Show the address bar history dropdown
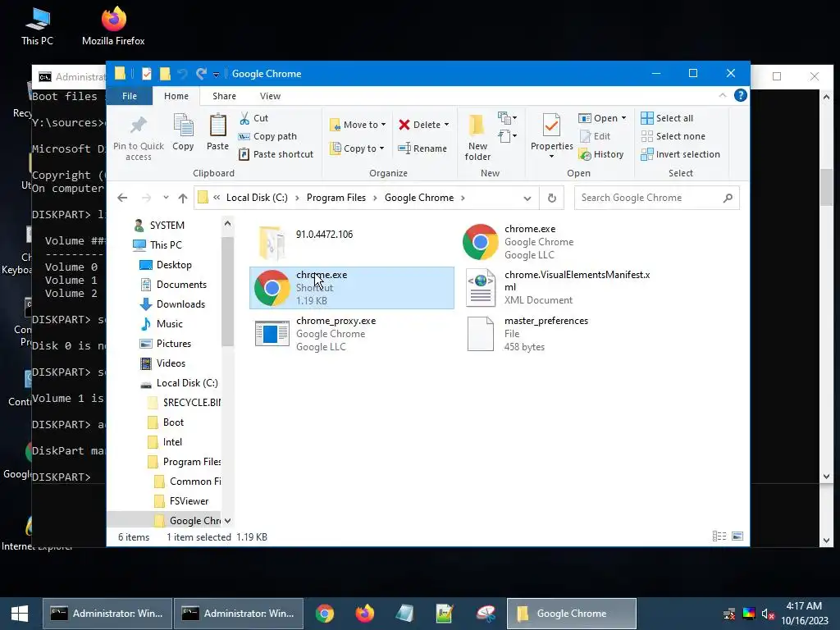 527,199
